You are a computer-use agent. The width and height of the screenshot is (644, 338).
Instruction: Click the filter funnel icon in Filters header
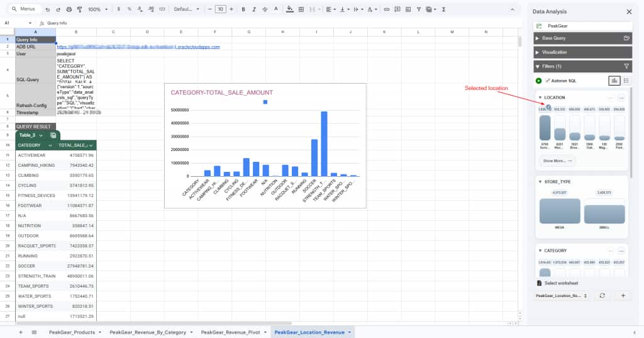[626, 66]
